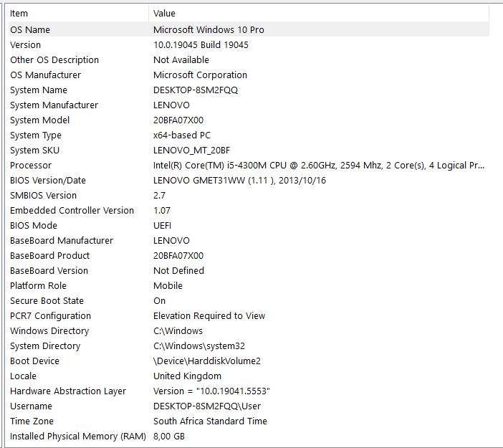Select the Time Zone row
This screenshot has width=503, height=448.
[x=32, y=422]
